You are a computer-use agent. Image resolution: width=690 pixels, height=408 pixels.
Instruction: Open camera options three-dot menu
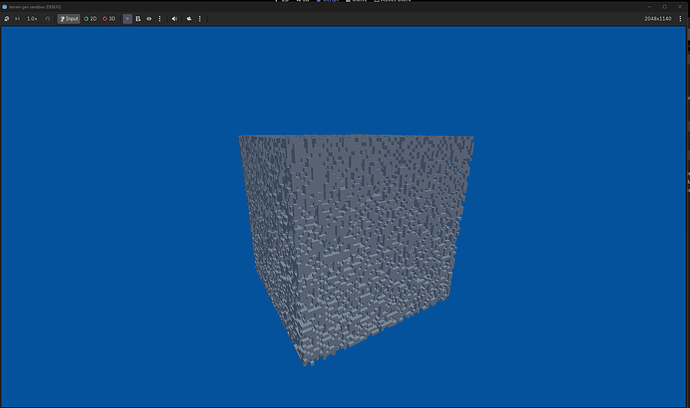(x=200, y=19)
